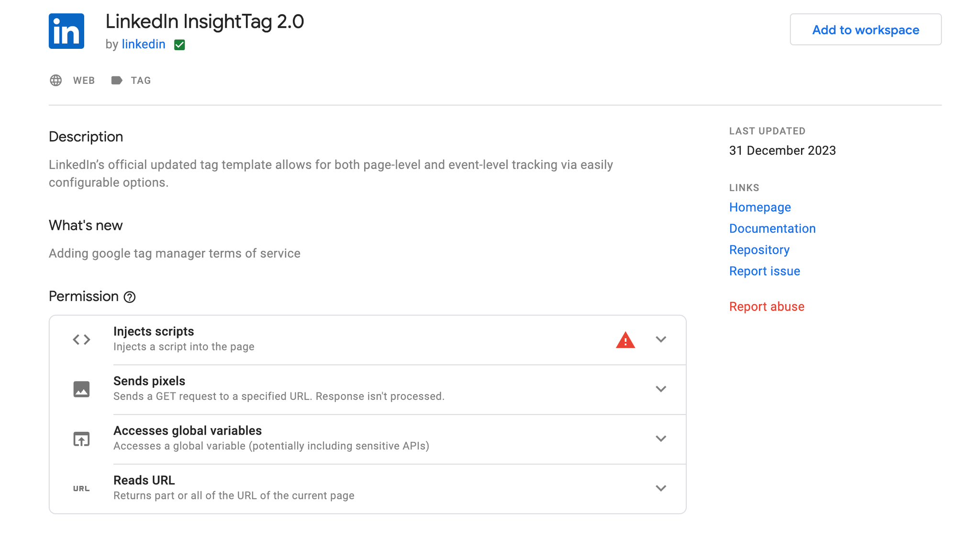Screen dimensions: 980x540
Task: Expand the Reads URL permission chevron
Action: click(x=661, y=489)
